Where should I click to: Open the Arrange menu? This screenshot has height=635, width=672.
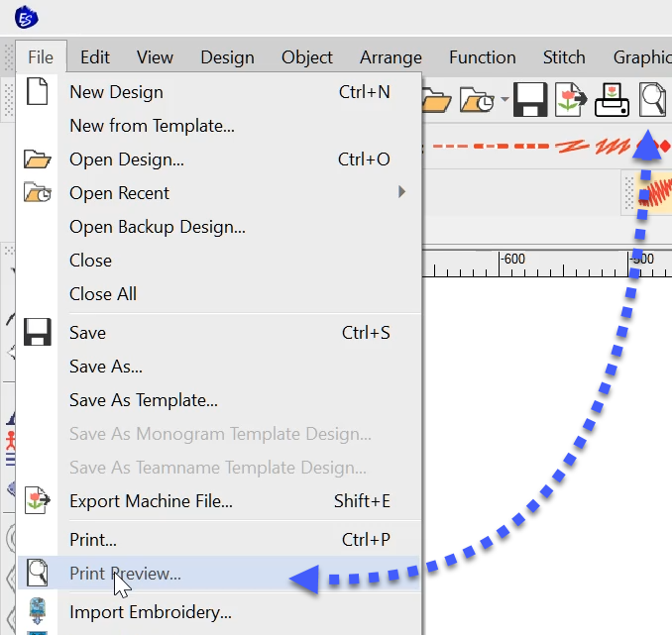(x=391, y=57)
